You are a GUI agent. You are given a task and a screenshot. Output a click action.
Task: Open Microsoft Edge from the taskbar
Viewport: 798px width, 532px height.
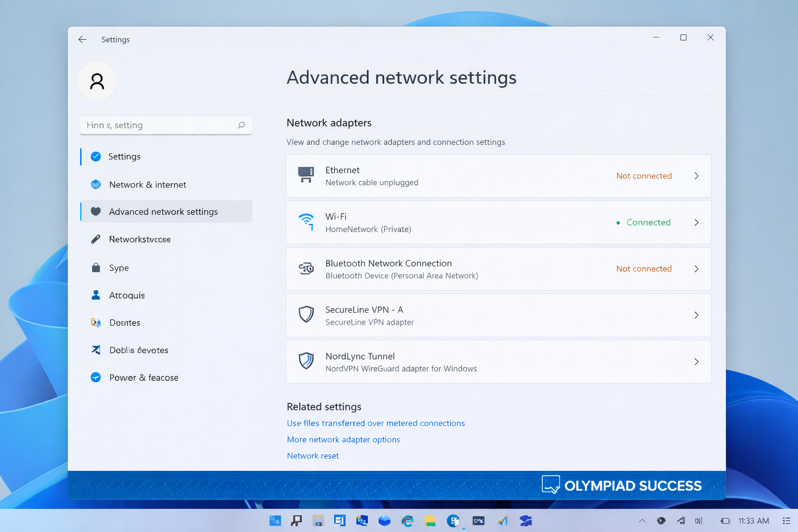(x=407, y=521)
